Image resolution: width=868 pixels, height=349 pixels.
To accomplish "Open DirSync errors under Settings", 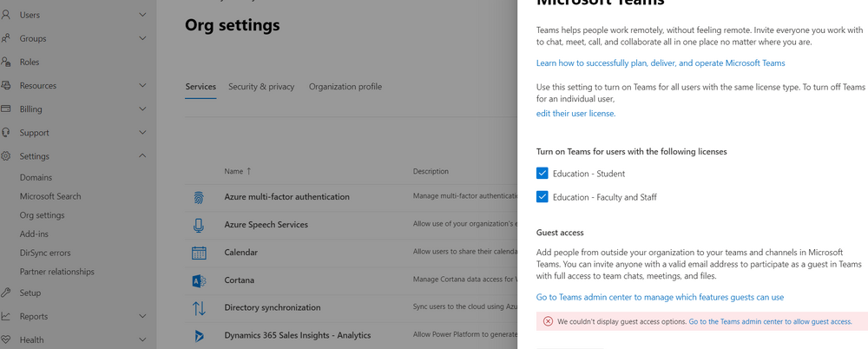I will click(x=45, y=253).
